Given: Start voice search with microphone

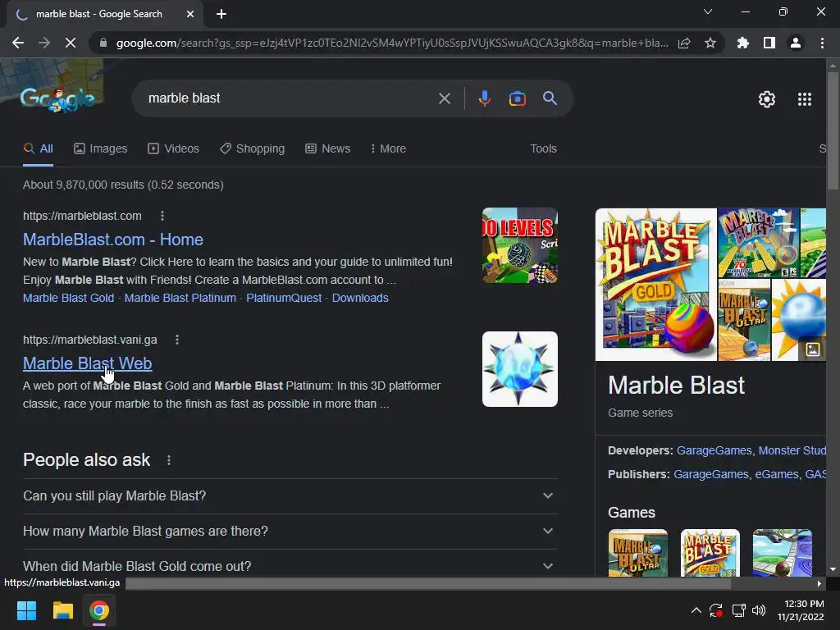Looking at the screenshot, I should point(484,98).
